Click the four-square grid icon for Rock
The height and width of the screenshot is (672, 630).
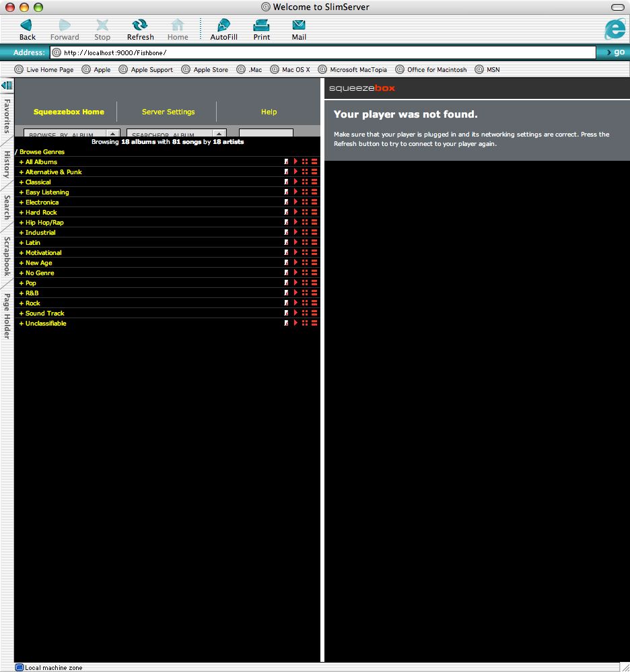point(305,303)
